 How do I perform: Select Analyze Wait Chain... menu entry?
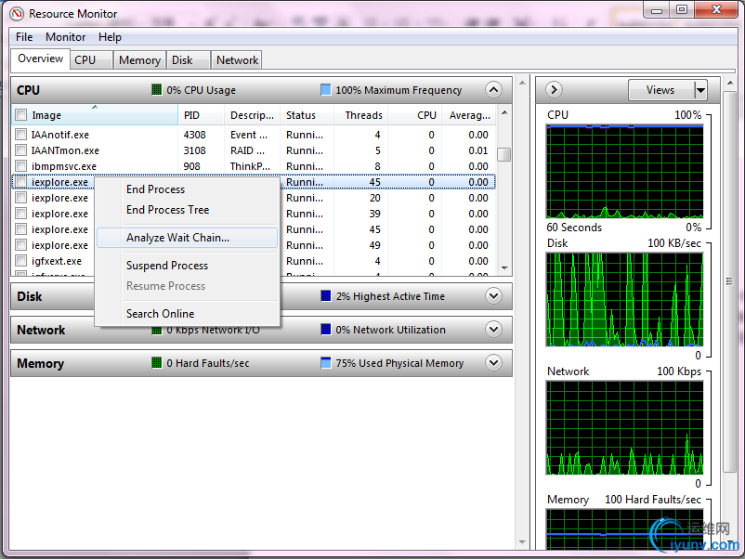click(188, 238)
